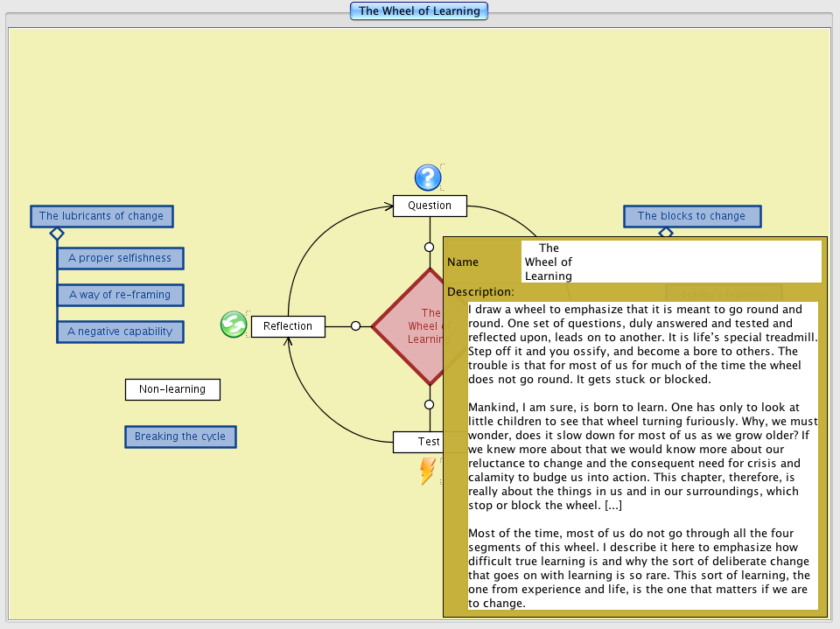
Task: Select A way of re-framing item
Action: [120, 295]
